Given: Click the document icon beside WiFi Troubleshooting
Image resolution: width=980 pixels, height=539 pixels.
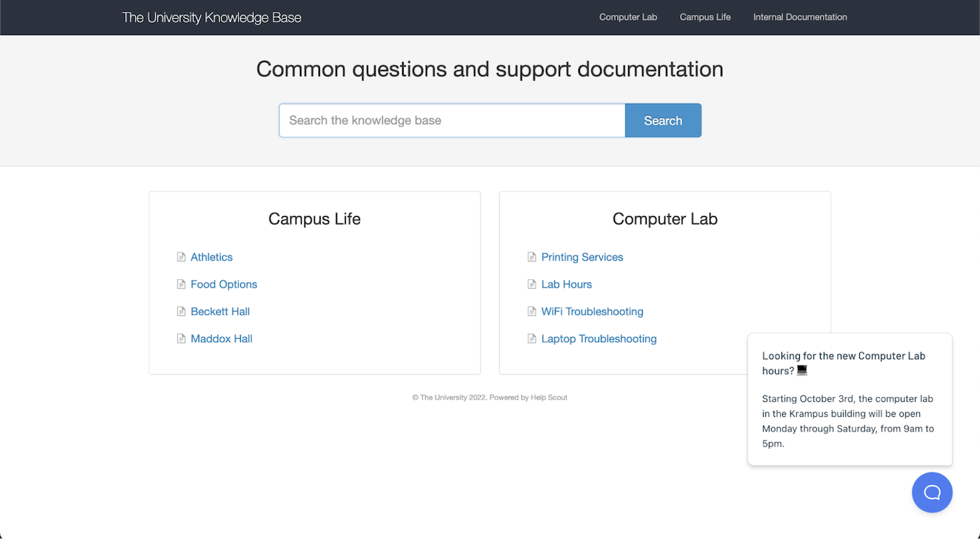Looking at the screenshot, I should pos(531,312).
